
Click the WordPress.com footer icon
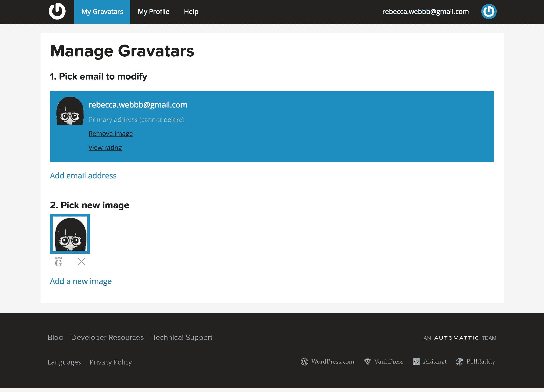[x=303, y=361]
